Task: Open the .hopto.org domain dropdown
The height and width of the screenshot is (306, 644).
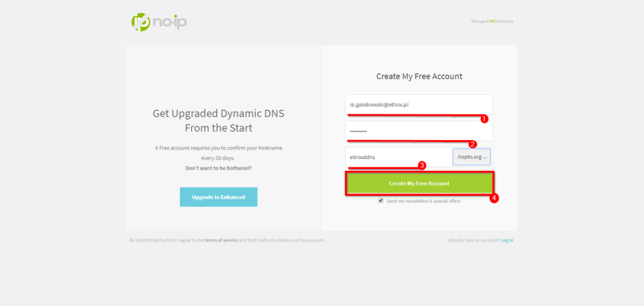Action: (x=471, y=157)
